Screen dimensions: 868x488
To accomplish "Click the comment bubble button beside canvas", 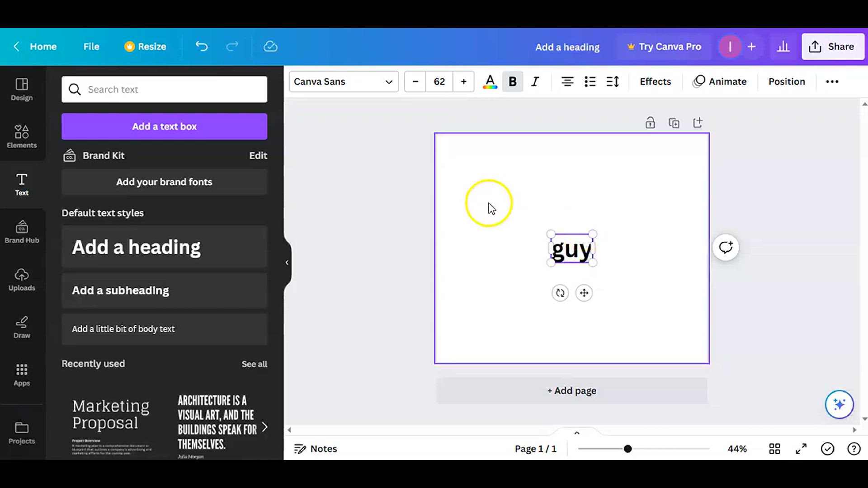I will pyautogui.click(x=726, y=247).
